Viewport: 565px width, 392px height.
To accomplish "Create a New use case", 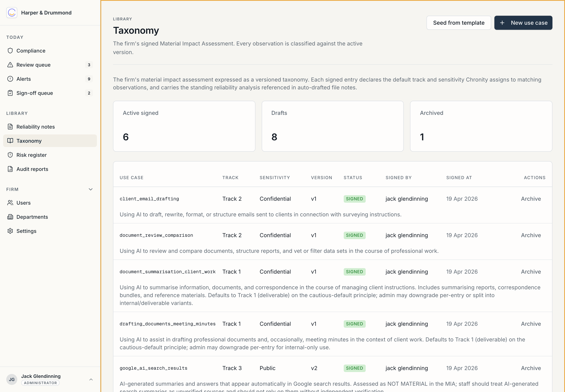I will tap(523, 23).
